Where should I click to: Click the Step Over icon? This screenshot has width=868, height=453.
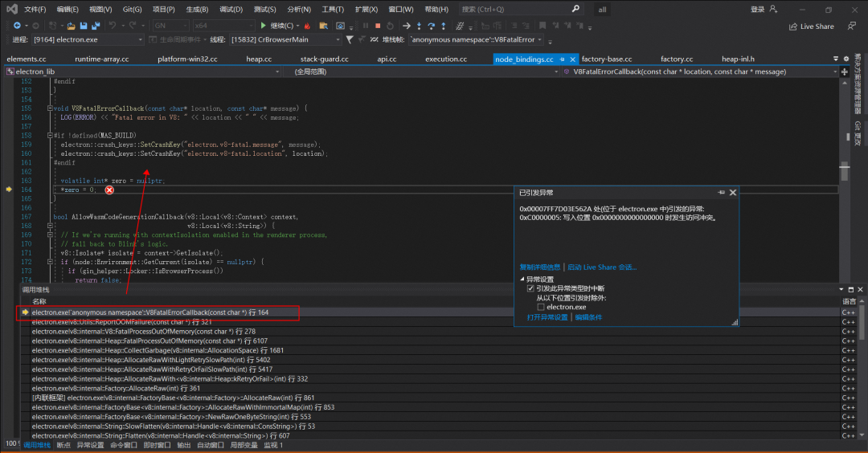click(x=432, y=26)
